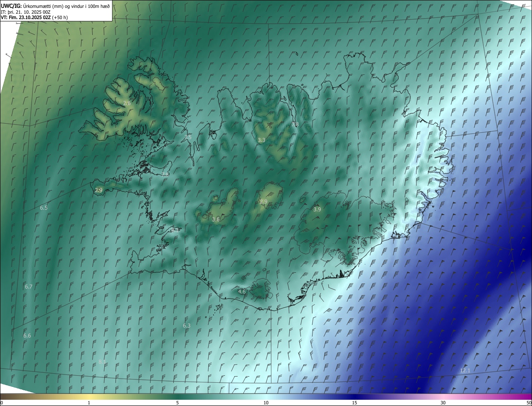Select the initial time line 'IT: þri. 21. 10. 2025 00Z'

[x=26, y=12]
